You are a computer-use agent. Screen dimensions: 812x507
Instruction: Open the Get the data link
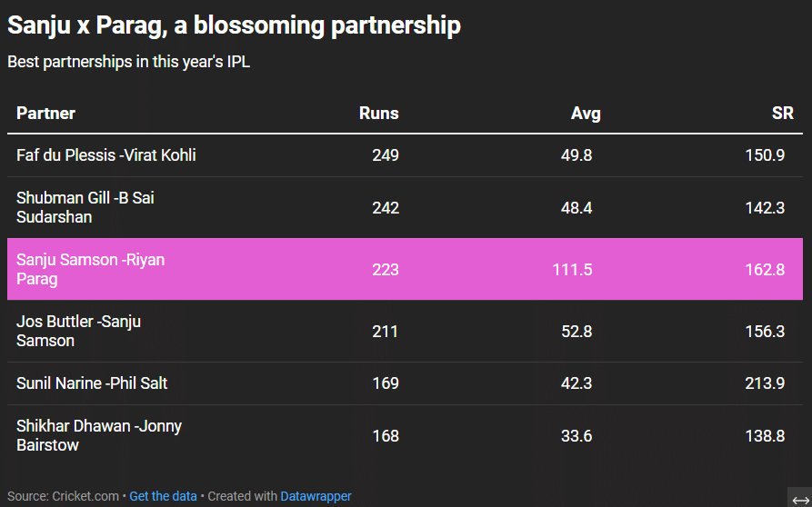click(163, 496)
